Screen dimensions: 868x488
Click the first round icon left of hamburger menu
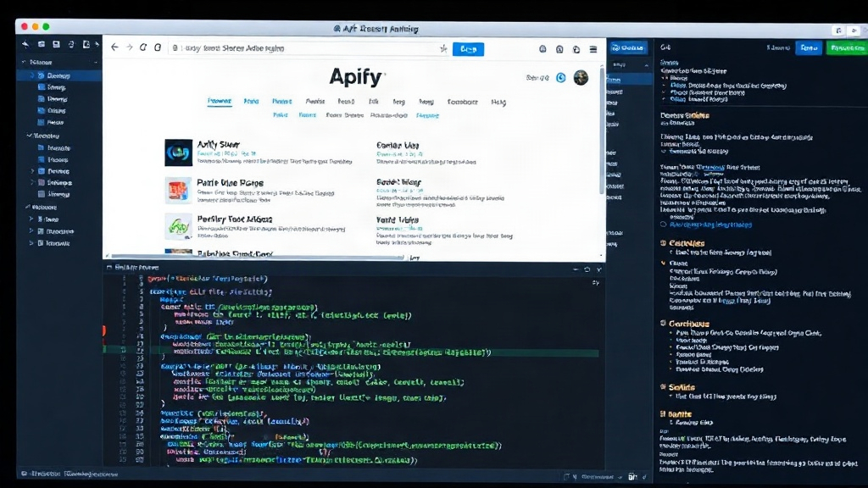coord(542,49)
